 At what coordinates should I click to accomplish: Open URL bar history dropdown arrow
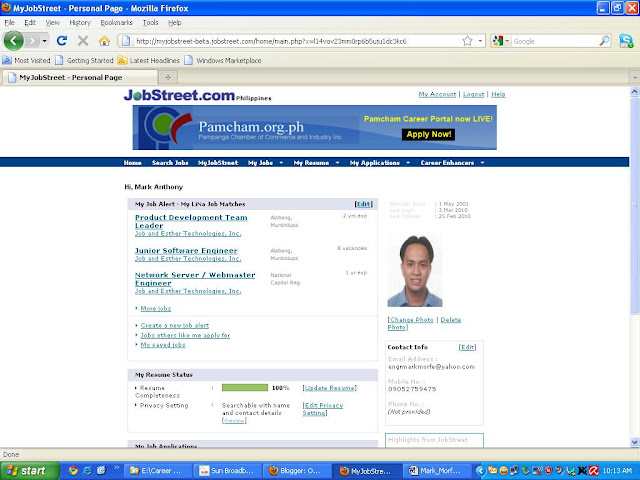tap(480, 41)
